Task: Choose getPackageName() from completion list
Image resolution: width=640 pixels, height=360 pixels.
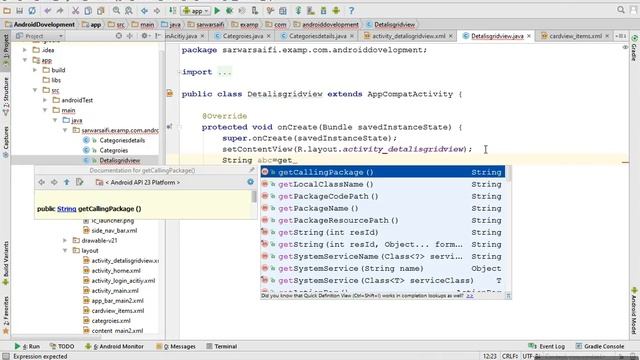Action: (x=382, y=208)
